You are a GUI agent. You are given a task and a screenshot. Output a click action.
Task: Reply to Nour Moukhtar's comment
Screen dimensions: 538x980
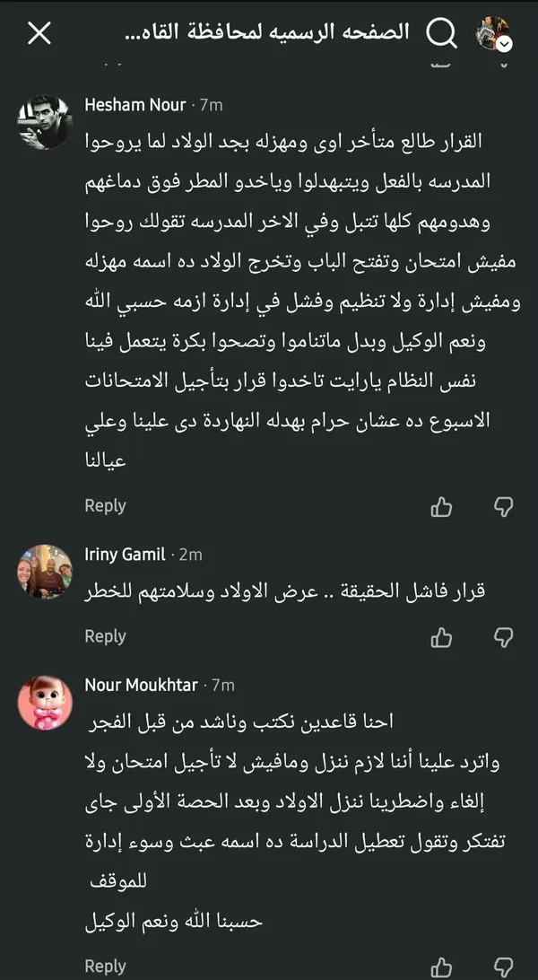point(105,967)
